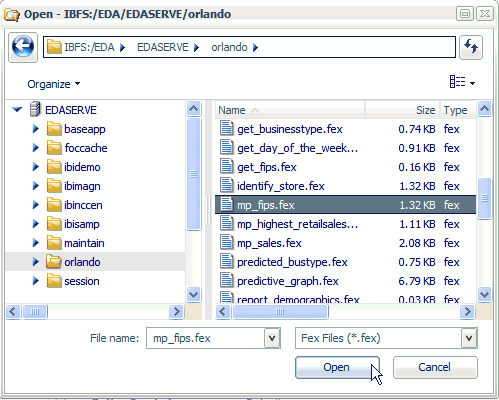Click the foccache folder icon
Screen dimensions: 499x400
pos(54,148)
